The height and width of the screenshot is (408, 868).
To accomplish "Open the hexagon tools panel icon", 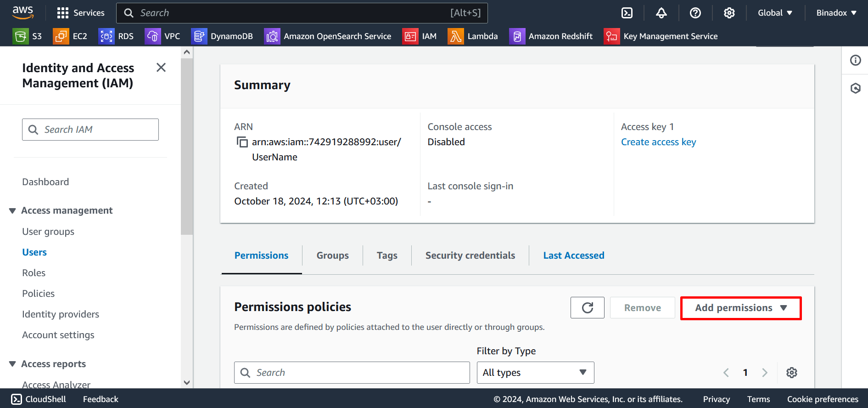I will coord(856,88).
